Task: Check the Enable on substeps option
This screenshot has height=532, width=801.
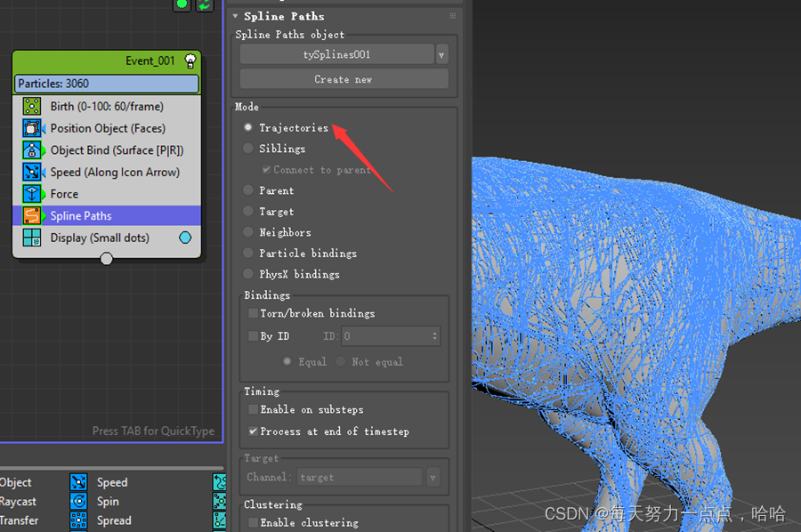Action: pyautogui.click(x=252, y=409)
